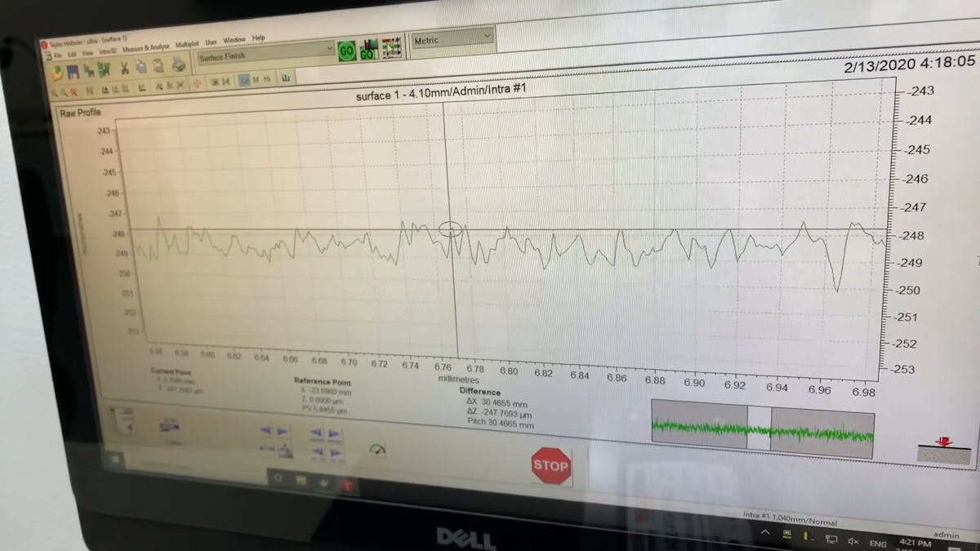980x551 pixels.
Task: Click the green GO measure button
Action: tap(346, 50)
